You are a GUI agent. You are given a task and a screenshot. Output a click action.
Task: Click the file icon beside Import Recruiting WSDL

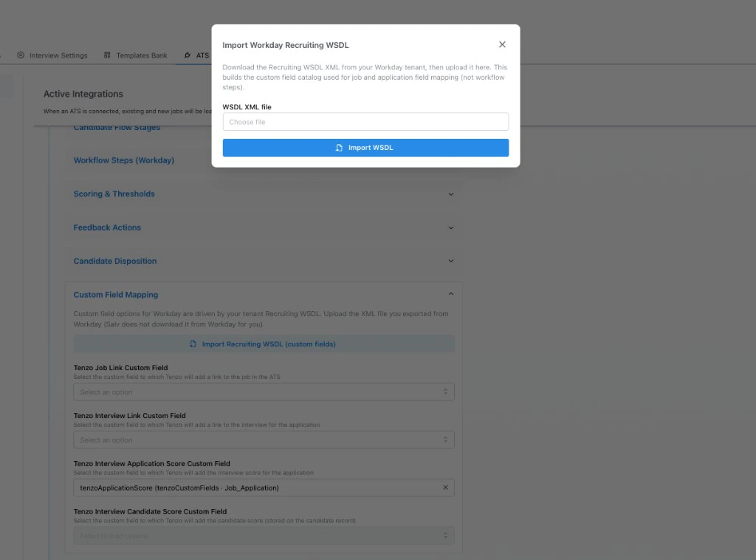(x=193, y=344)
